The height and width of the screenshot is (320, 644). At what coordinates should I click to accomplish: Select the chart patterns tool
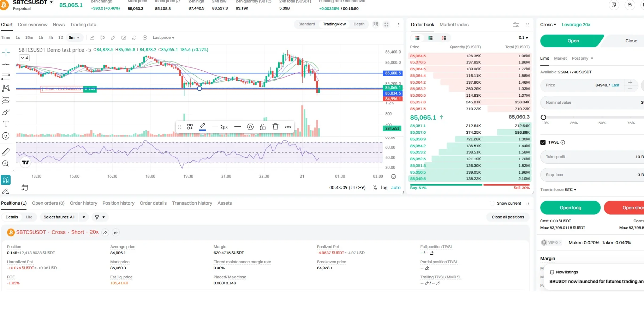[x=6, y=88]
